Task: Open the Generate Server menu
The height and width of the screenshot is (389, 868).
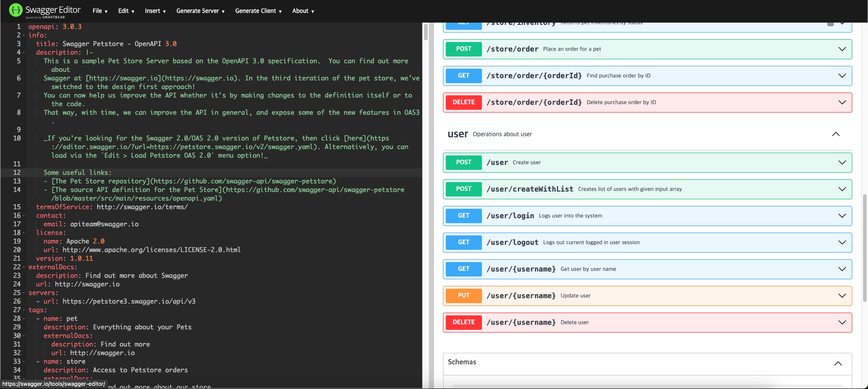Action: pos(200,11)
